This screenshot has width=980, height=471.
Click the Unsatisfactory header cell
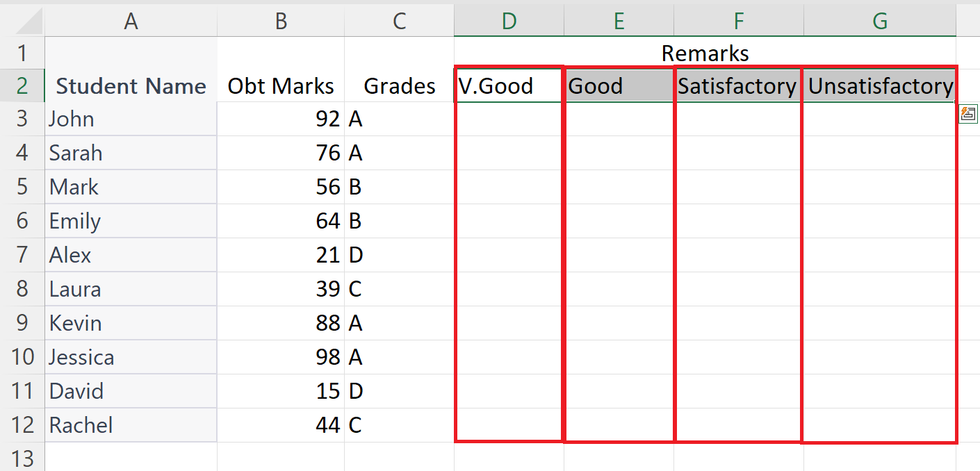(x=880, y=85)
